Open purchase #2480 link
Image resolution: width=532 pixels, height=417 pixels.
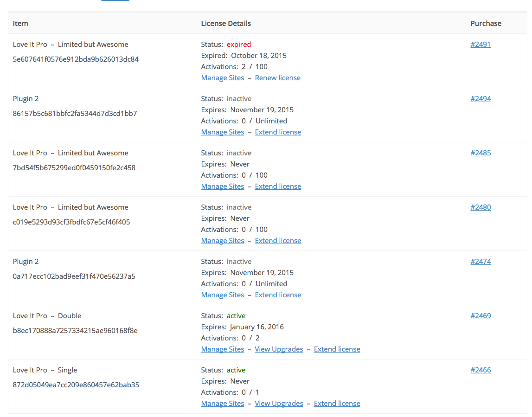(x=481, y=207)
